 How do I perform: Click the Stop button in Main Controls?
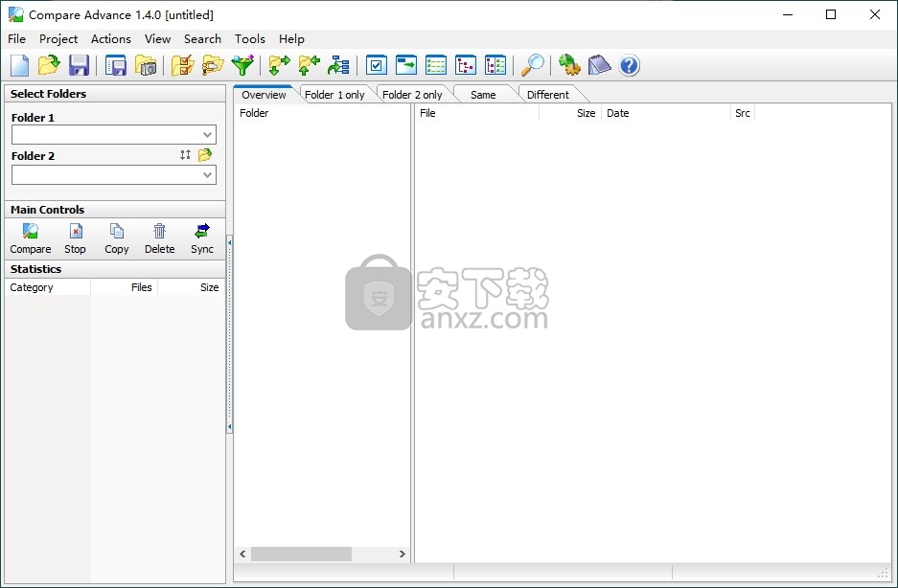75,238
